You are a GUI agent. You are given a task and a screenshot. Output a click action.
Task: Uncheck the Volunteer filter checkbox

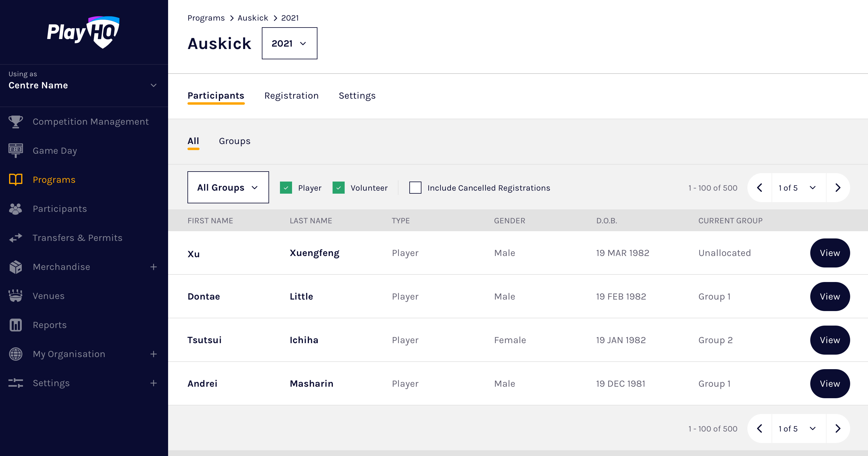pos(338,188)
